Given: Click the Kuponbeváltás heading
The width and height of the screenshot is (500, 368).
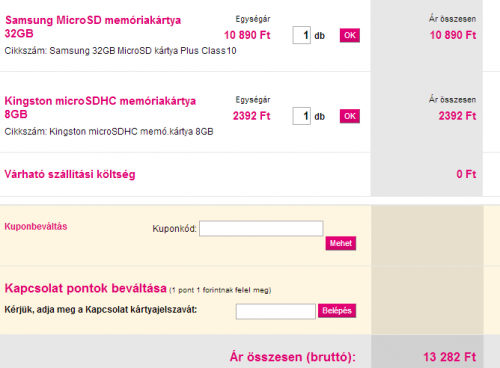Looking at the screenshot, I should point(36,227).
